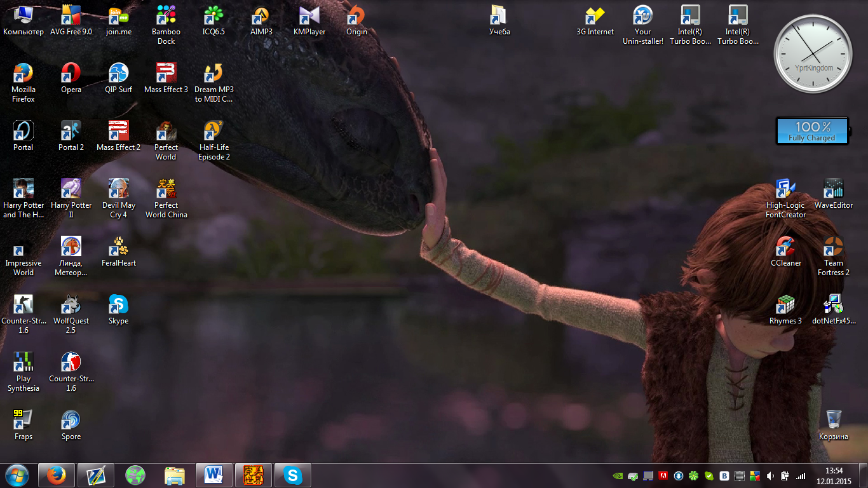Switch to Microsoft Word taskbar button
Screen dimensions: 868x488
click(214, 475)
